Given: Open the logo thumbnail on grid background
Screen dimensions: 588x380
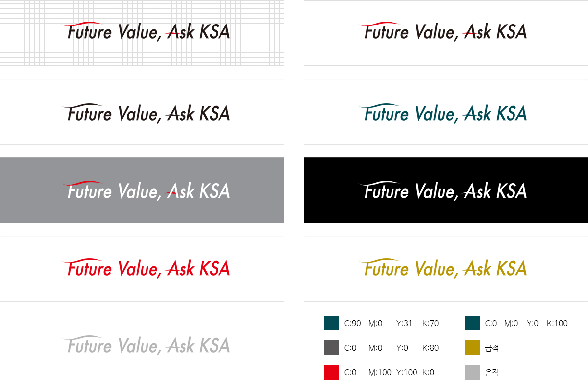Looking at the screenshot, I should 142,33.
